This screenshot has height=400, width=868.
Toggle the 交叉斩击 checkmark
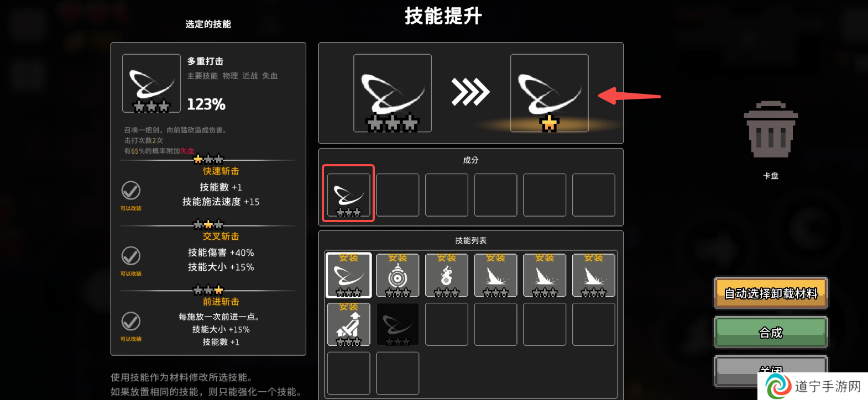[x=131, y=256]
